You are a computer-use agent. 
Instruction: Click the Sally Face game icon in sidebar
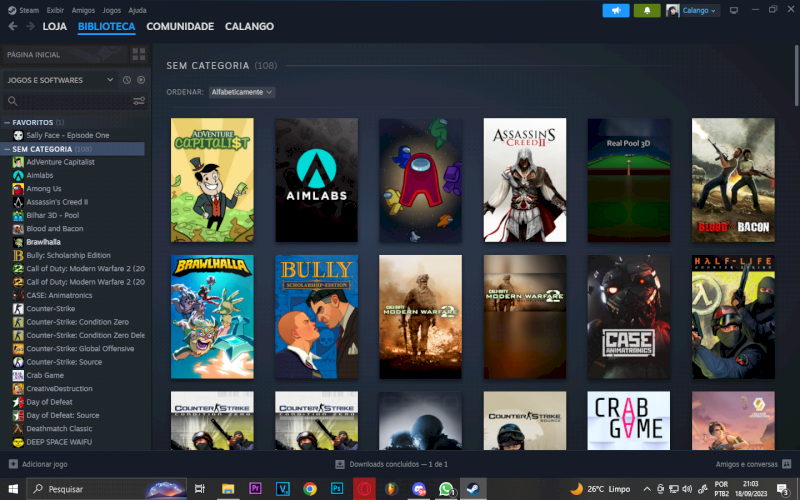click(18, 135)
